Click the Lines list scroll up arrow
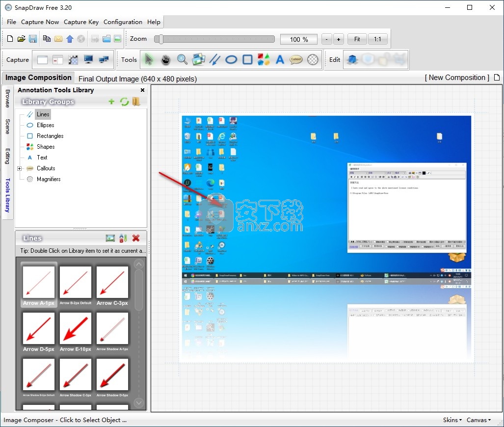This screenshot has height=427, width=504. pos(139,265)
